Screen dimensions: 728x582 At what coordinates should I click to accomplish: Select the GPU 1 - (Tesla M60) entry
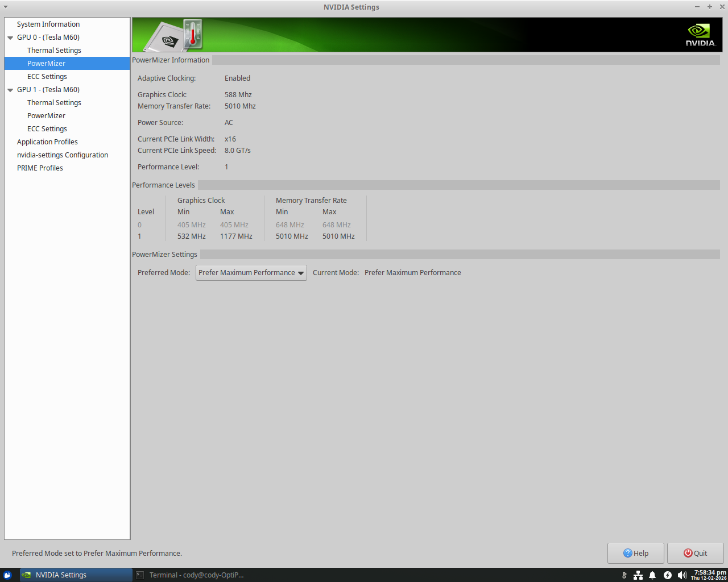pyautogui.click(x=48, y=90)
